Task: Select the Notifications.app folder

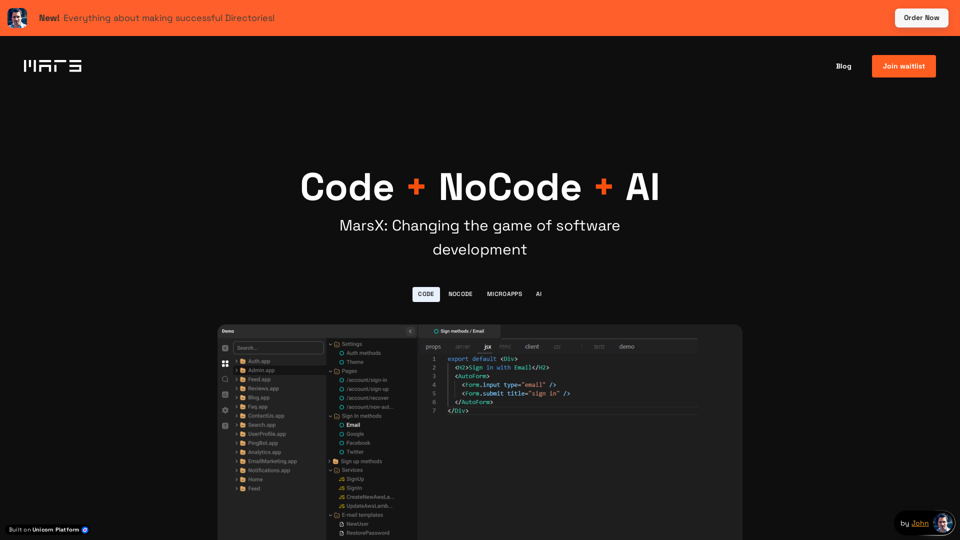Action: pos(269,470)
